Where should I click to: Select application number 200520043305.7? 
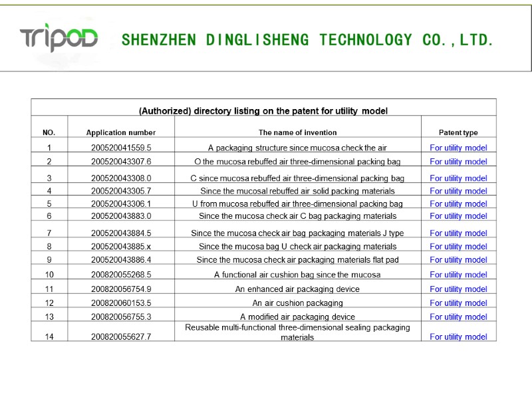coord(121,191)
